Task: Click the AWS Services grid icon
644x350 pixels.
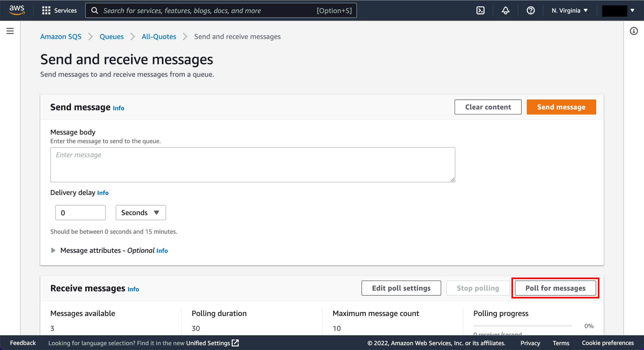Action: point(46,10)
